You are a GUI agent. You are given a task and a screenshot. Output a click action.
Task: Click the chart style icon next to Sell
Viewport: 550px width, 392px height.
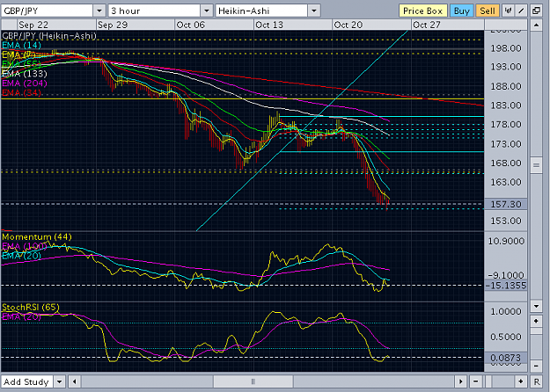(508, 11)
